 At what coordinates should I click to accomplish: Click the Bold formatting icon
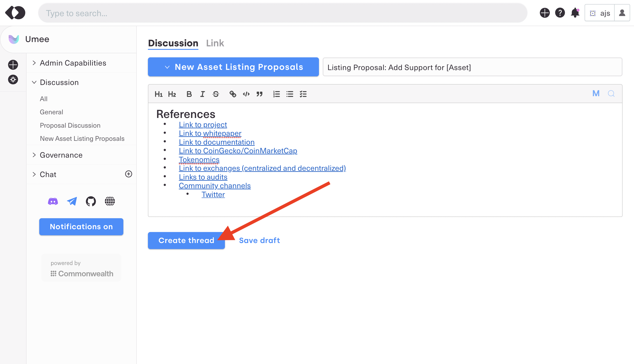189,94
